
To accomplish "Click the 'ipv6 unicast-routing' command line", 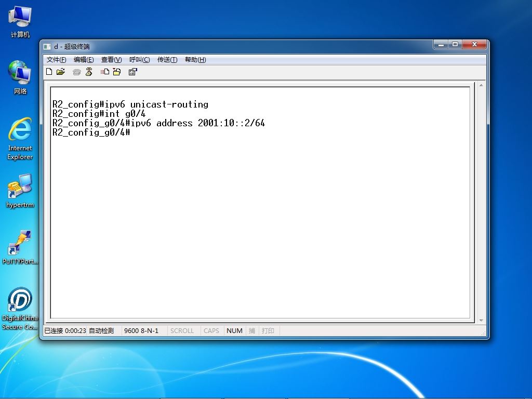I will (130, 104).
